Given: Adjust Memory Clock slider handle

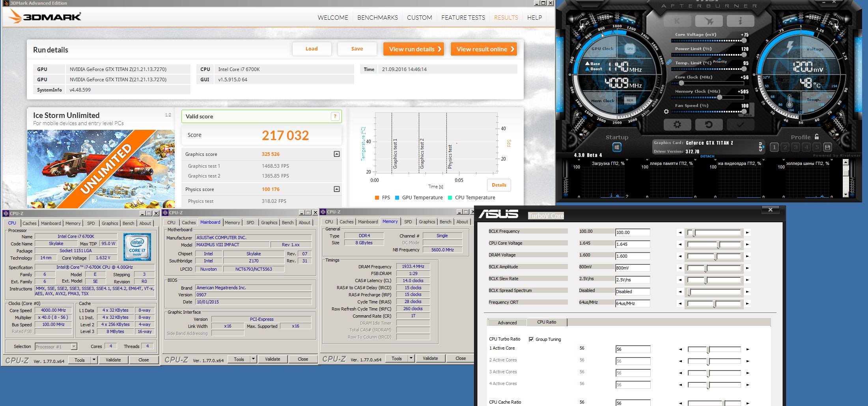Looking at the screenshot, I should pyautogui.click(x=719, y=97).
